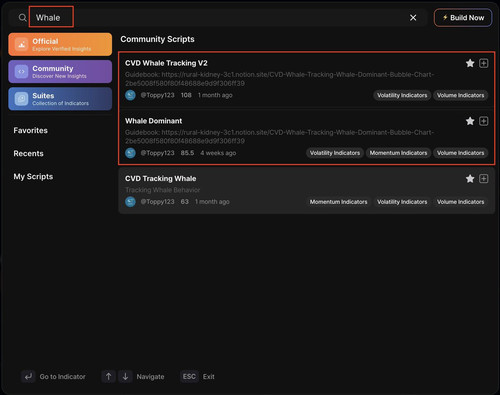Open CVD Whale Tracking V2 guidebook link

coord(279,79)
